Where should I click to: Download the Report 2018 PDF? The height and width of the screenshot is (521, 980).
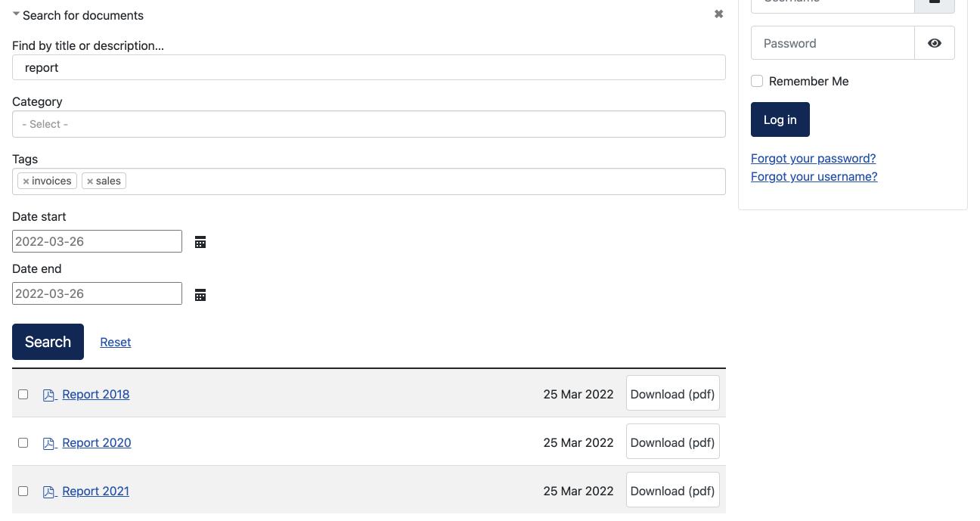point(673,394)
